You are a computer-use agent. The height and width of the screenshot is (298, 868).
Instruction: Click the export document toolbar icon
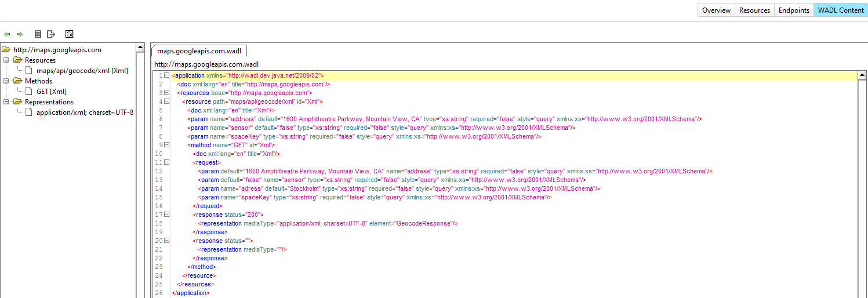(x=51, y=34)
